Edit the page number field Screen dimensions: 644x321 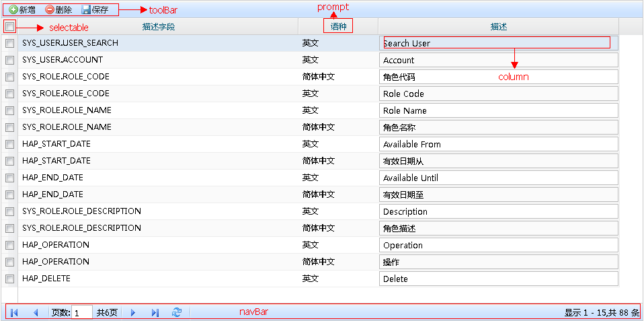(x=81, y=313)
